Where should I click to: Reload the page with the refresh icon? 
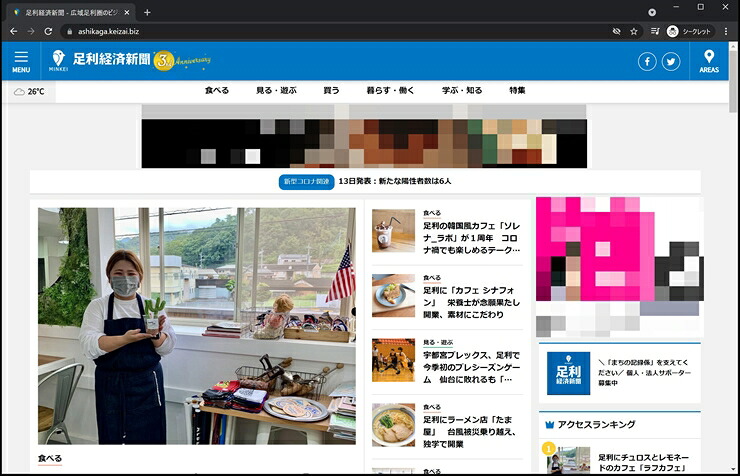pos(48,31)
